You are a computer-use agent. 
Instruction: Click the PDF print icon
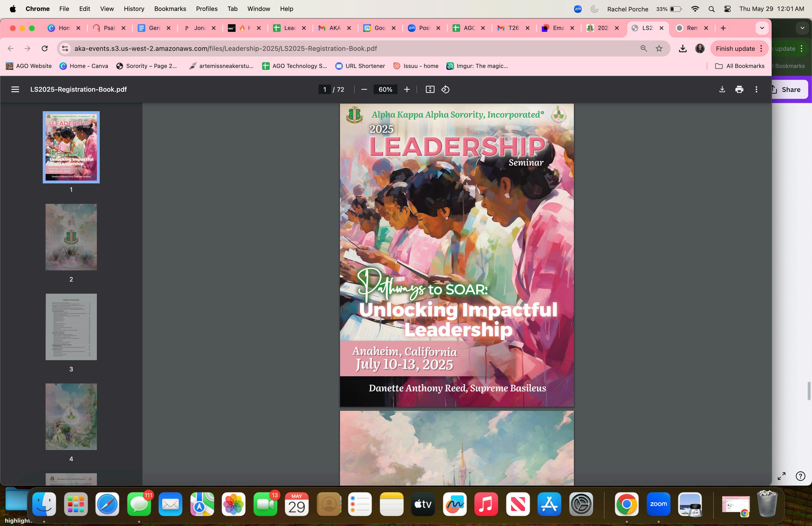tap(739, 89)
